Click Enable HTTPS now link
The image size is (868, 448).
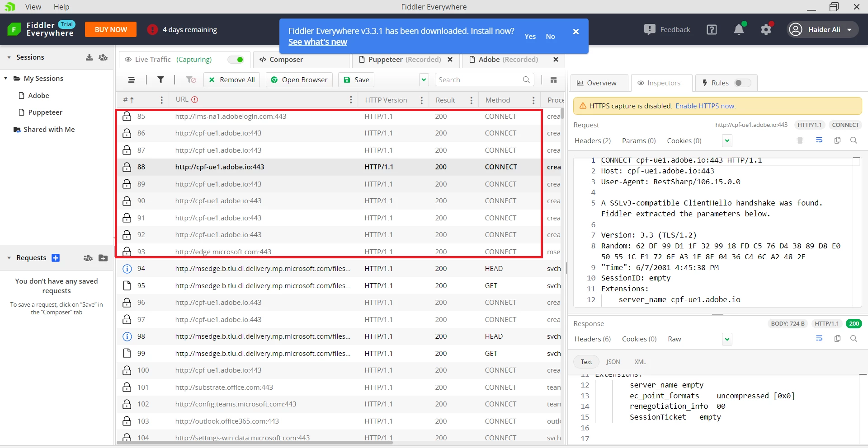(x=705, y=106)
